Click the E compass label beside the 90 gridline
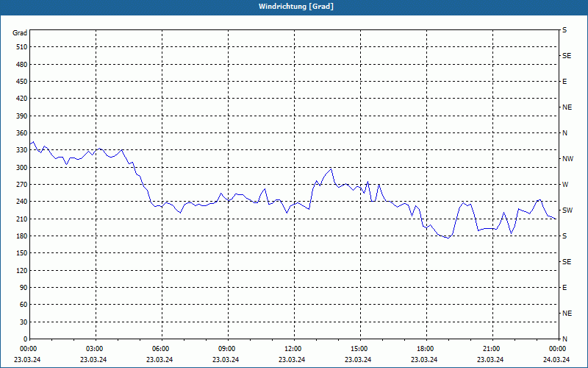 coord(564,288)
